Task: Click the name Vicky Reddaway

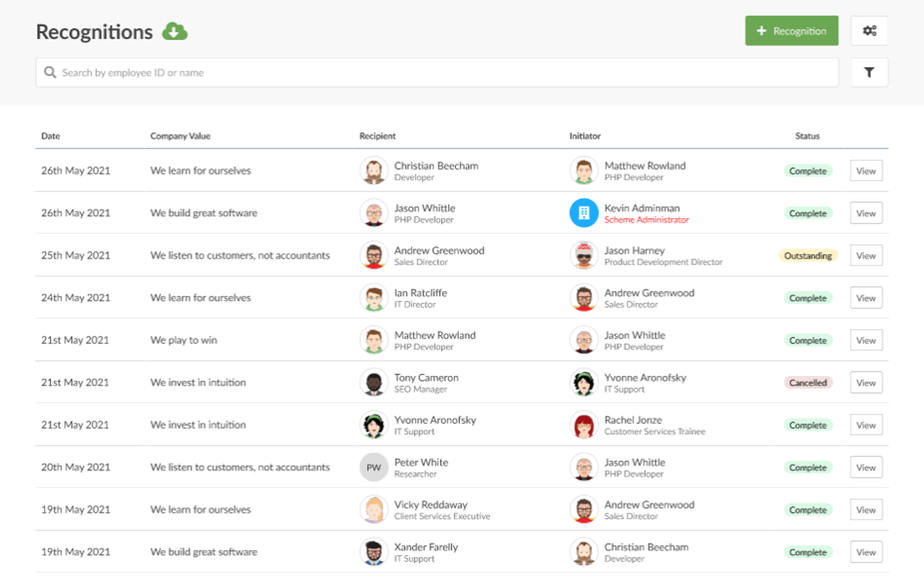Action: click(431, 504)
